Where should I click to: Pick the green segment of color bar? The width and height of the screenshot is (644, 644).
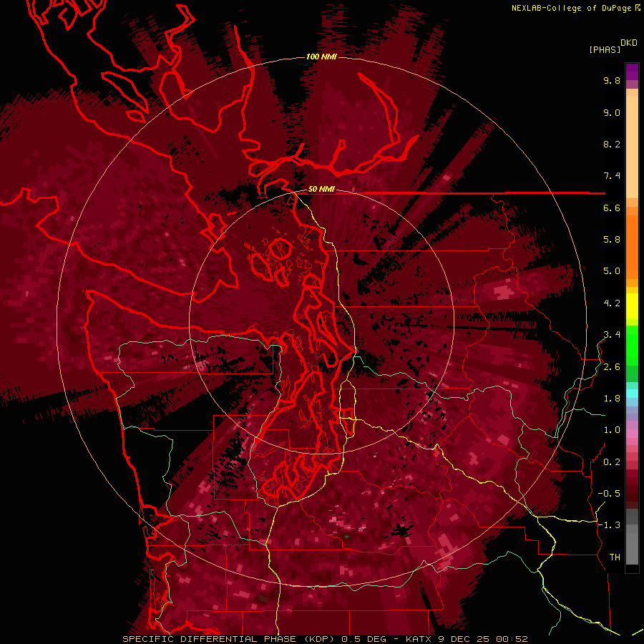[632, 347]
